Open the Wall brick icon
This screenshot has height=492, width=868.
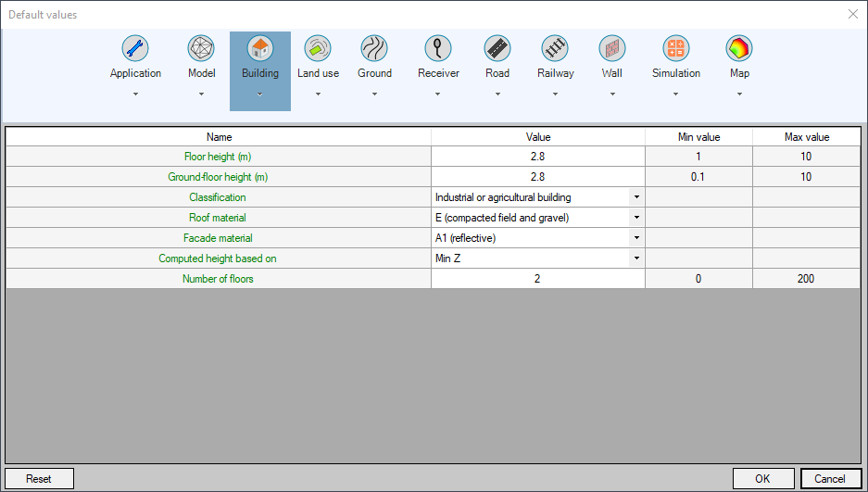click(x=612, y=49)
